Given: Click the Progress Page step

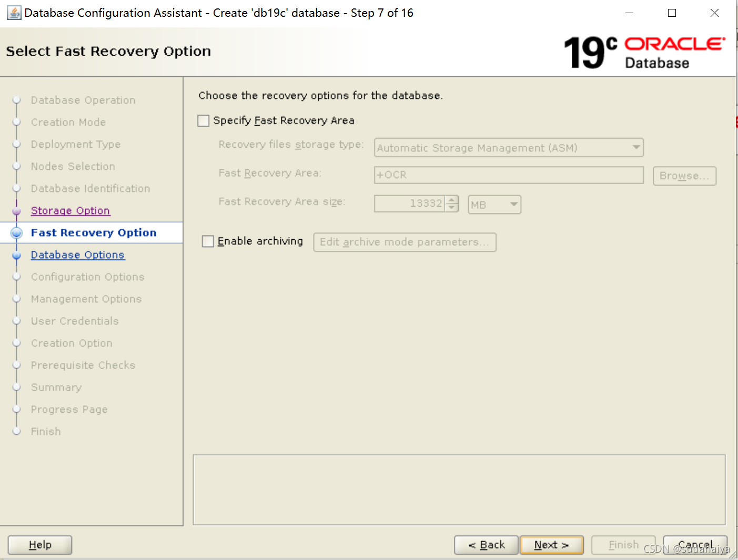Looking at the screenshot, I should pos(69,409).
